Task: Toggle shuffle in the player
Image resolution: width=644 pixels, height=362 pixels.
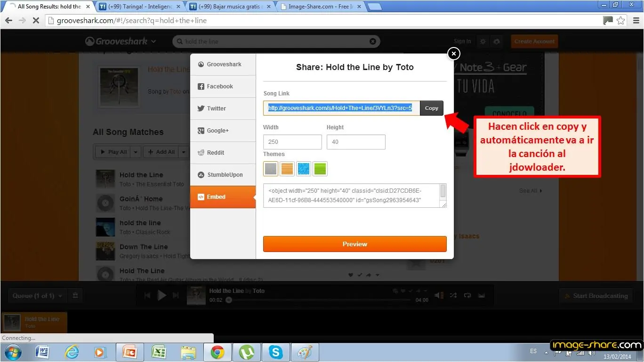Action: point(453,295)
